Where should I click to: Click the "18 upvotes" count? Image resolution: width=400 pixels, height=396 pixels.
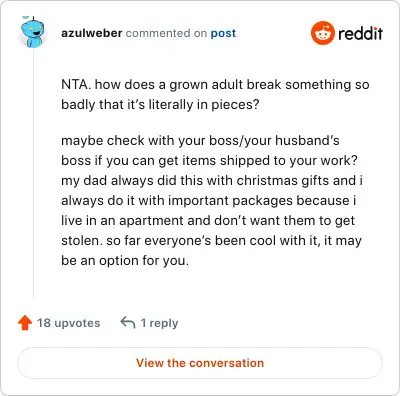point(69,323)
